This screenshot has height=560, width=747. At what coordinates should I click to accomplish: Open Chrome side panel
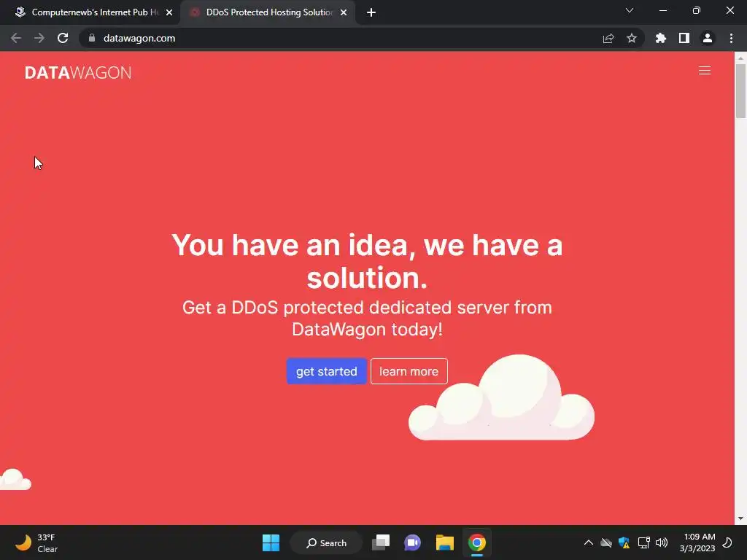684,38
